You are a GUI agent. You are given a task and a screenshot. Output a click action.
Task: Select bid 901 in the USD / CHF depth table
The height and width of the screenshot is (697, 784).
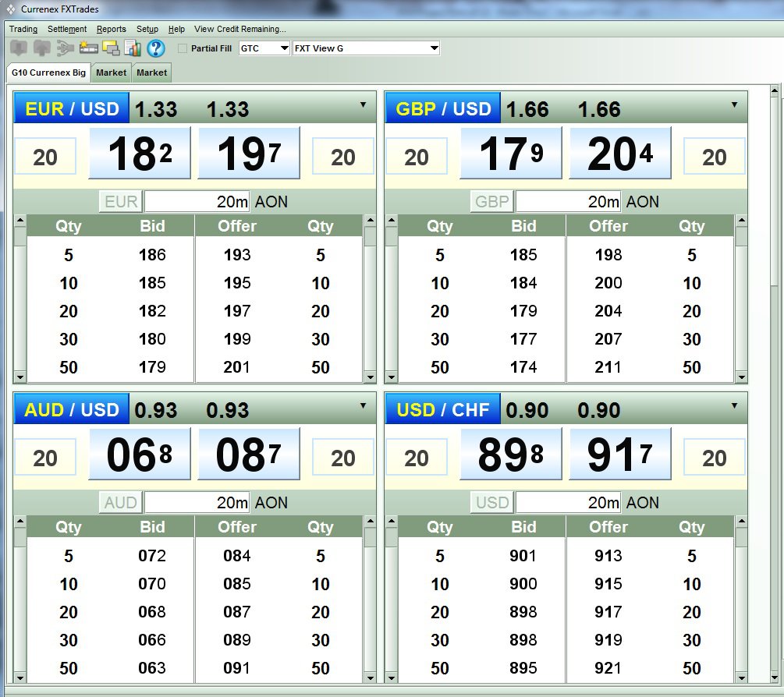(x=523, y=556)
